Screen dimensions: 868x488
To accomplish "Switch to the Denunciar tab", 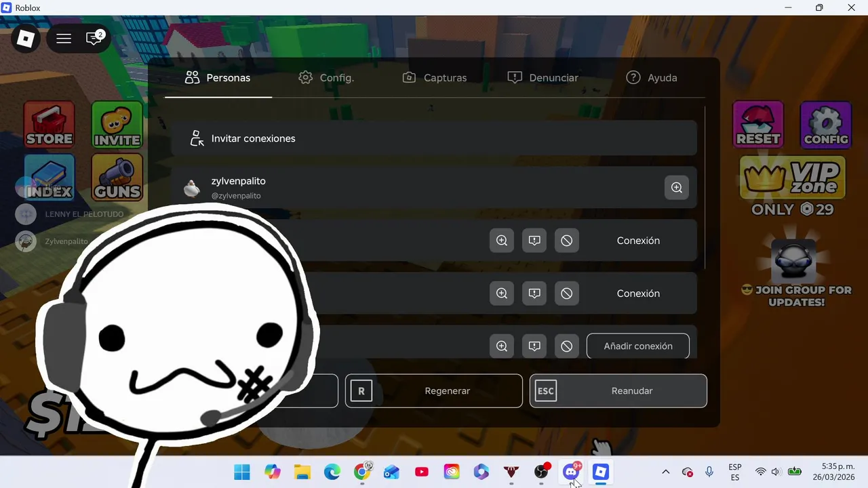I will [542, 78].
